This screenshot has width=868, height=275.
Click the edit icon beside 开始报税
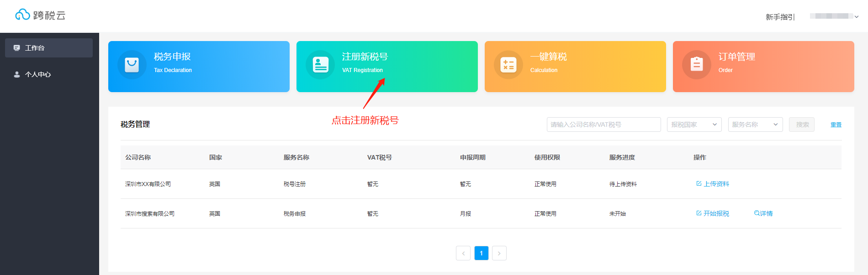click(699, 213)
